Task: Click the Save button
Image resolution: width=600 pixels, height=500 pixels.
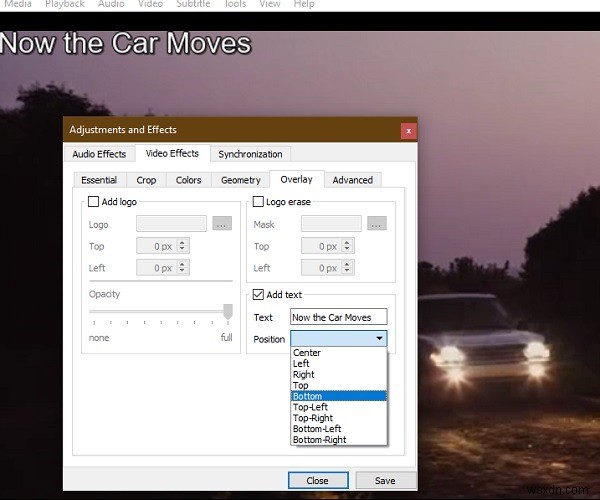Action: (x=385, y=480)
